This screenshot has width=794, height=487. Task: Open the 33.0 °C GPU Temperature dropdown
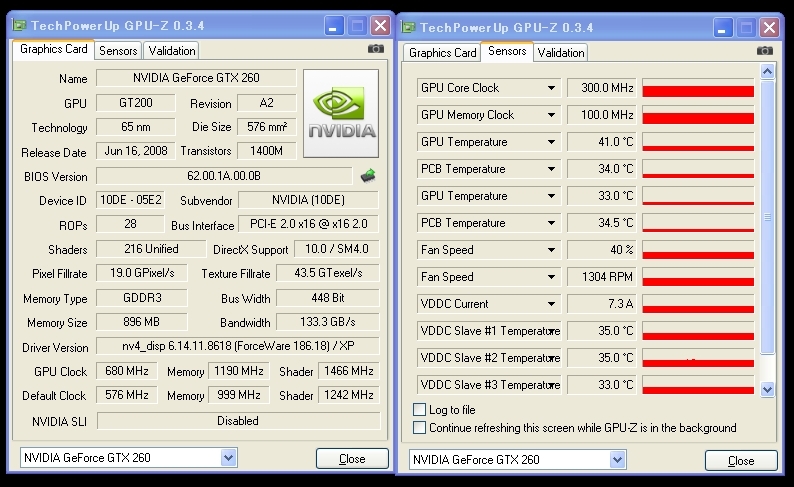pos(551,196)
